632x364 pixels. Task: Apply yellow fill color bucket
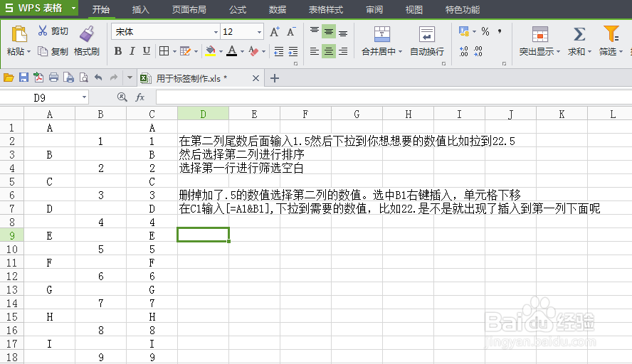[x=211, y=51]
